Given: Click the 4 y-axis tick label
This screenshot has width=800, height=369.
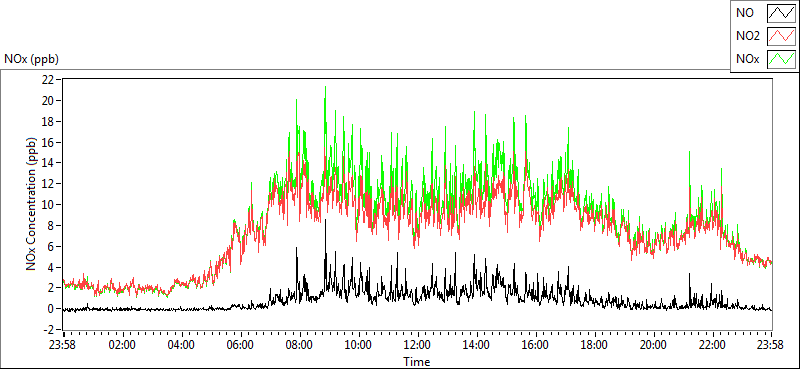Looking at the screenshot, I should point(51,267).
